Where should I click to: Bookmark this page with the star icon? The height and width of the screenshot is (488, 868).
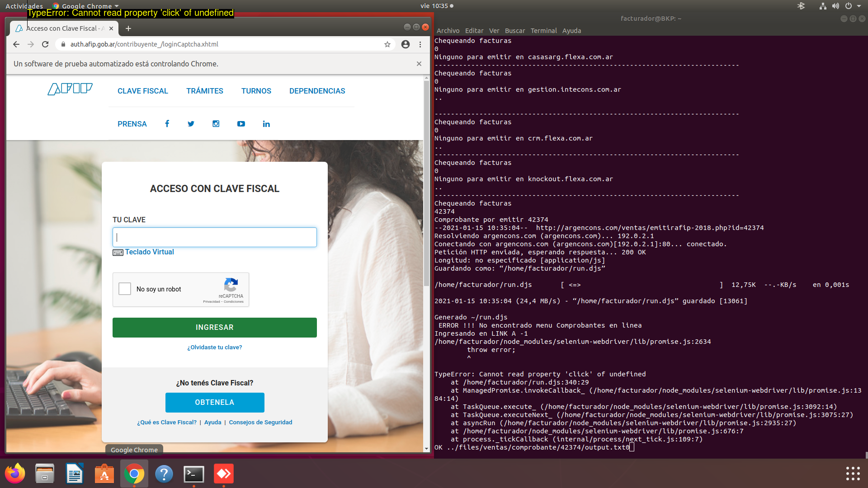[x=387, y=44]
